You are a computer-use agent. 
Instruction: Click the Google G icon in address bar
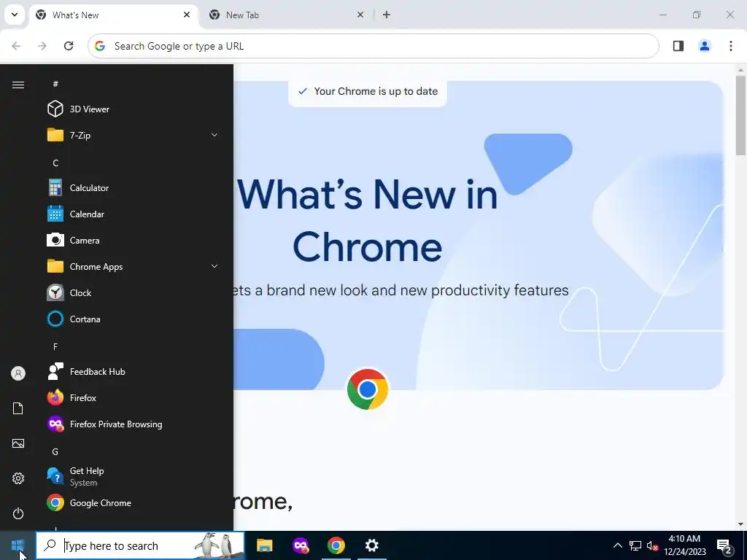click(99, 46)
